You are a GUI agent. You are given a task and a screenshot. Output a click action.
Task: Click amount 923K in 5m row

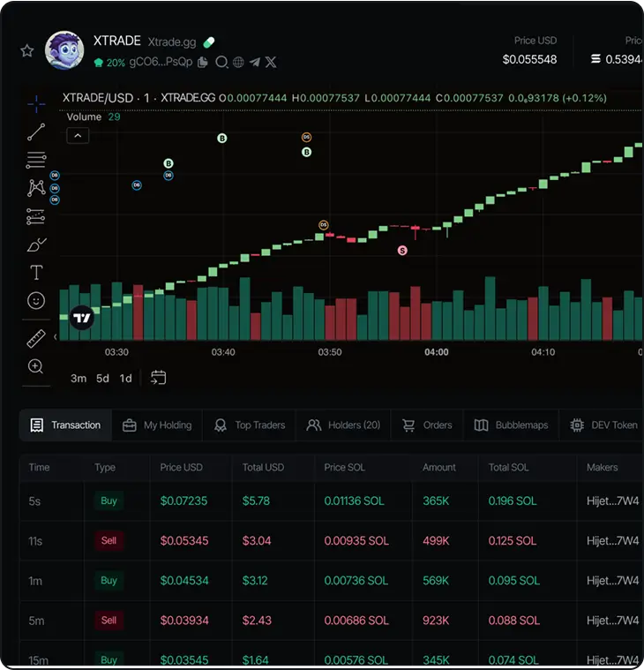[436, 621]
